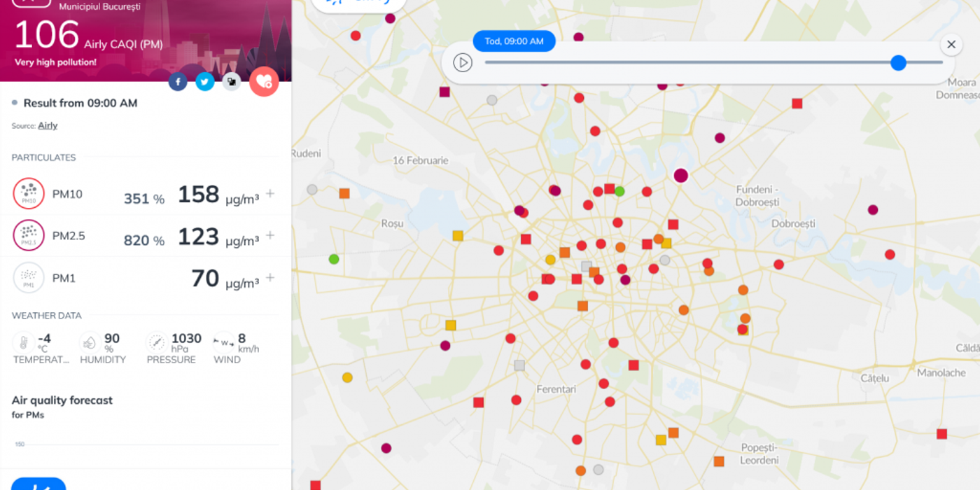Click the PM10 particulate icon
Viewport: 980px width, 490px height.
click(x=28, y=194)
